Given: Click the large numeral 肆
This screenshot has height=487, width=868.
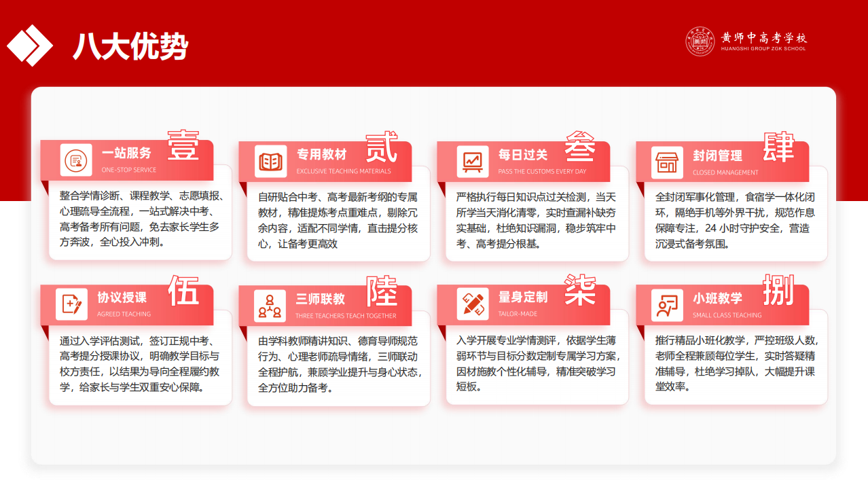Looking at the screenshot, I should 778,147.
